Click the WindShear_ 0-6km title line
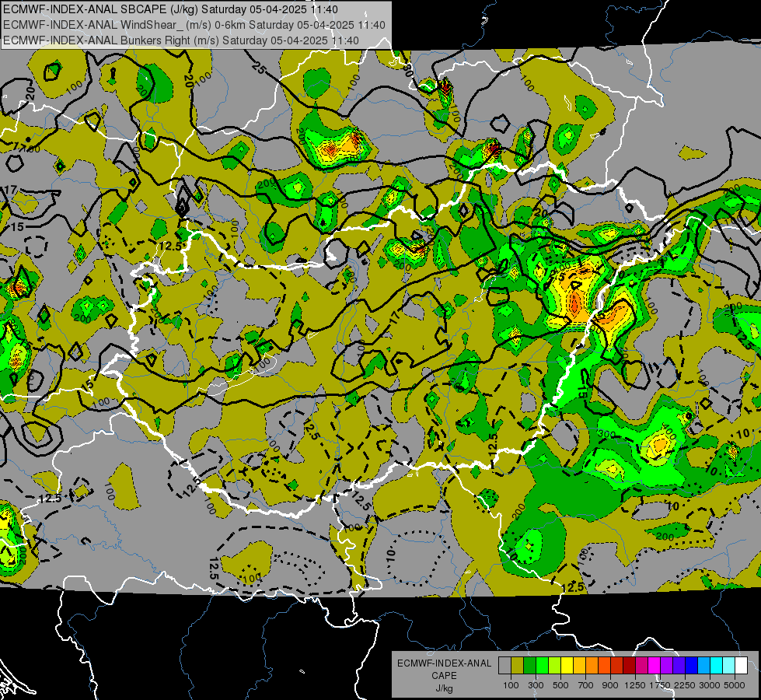Screen dimensions: 761x700 click(194, 25)
